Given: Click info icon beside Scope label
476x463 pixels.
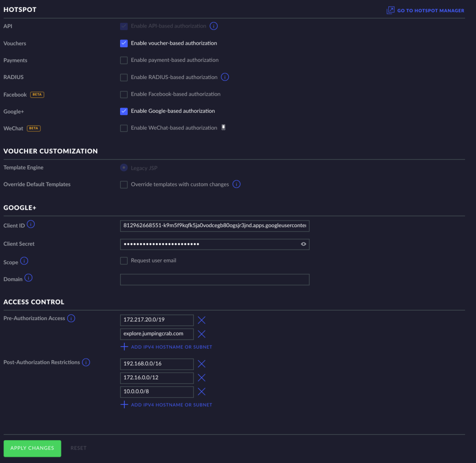Looking at the screenshot, I should point(24,261).
